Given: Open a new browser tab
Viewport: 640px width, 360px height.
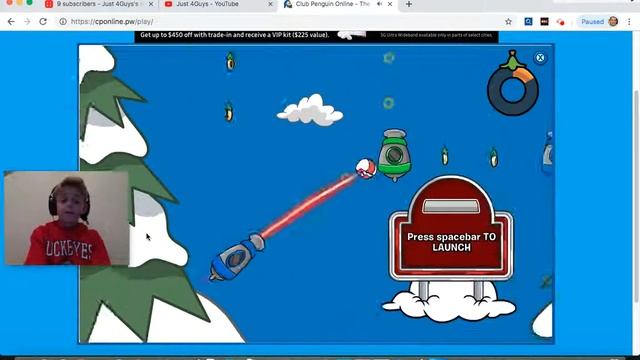Looking at the screenshot, I should pyautogui.click(x=409, y=4).
